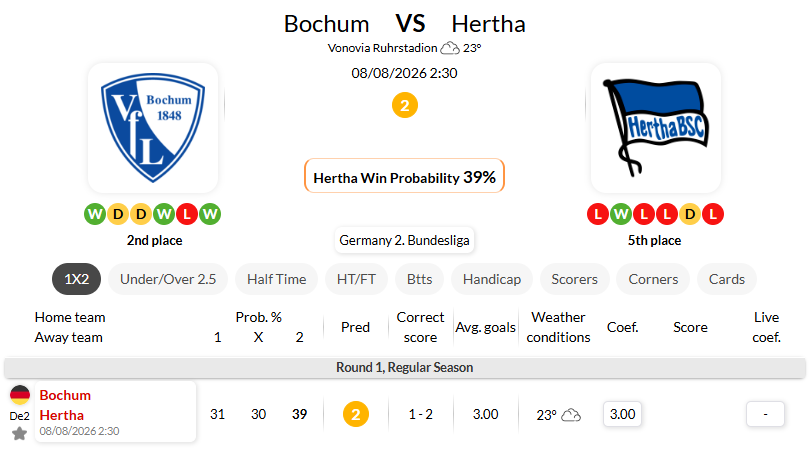Switch to the Under/Over 2.5 tab
Image resolution: width=811 pixels, height=454 pixels.
(168, 279)
